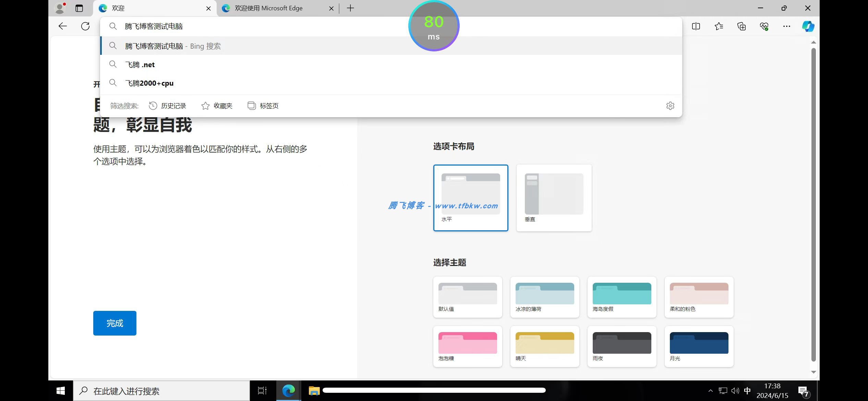The image size is (868, 401).
Task: Select the horizontal (水平) tab layout
Action: click(x=470, y=198)
